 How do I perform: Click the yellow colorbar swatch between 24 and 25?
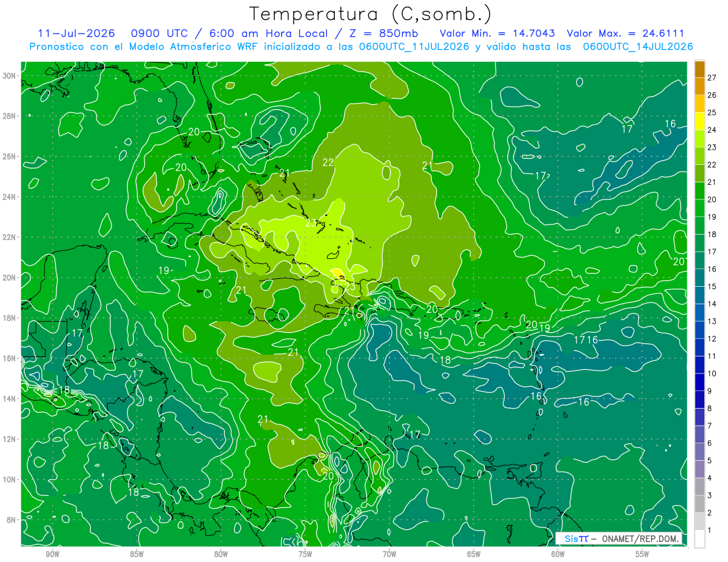[x=699, y=121]
